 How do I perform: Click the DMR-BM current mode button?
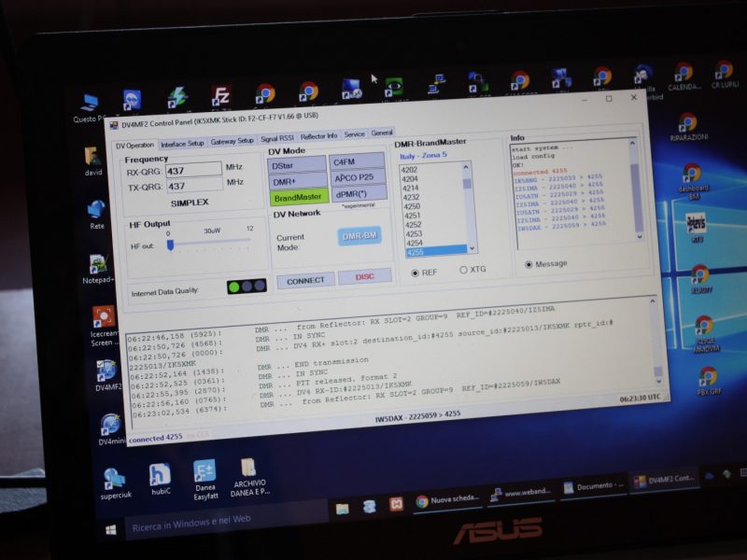[359, 236]
